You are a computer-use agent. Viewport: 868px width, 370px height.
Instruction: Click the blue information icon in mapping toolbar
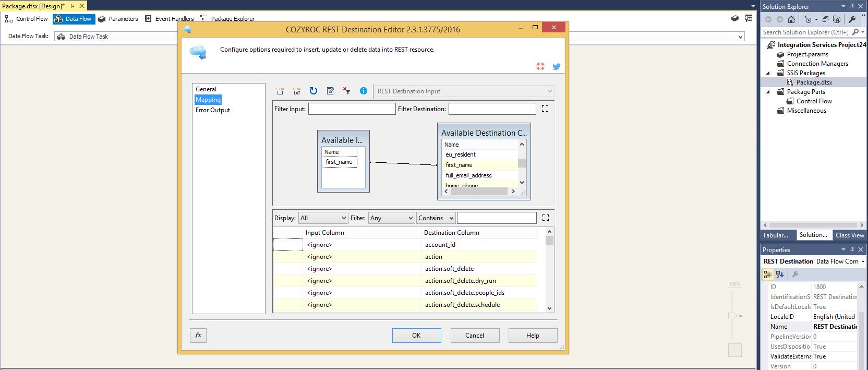pos(364,91)
